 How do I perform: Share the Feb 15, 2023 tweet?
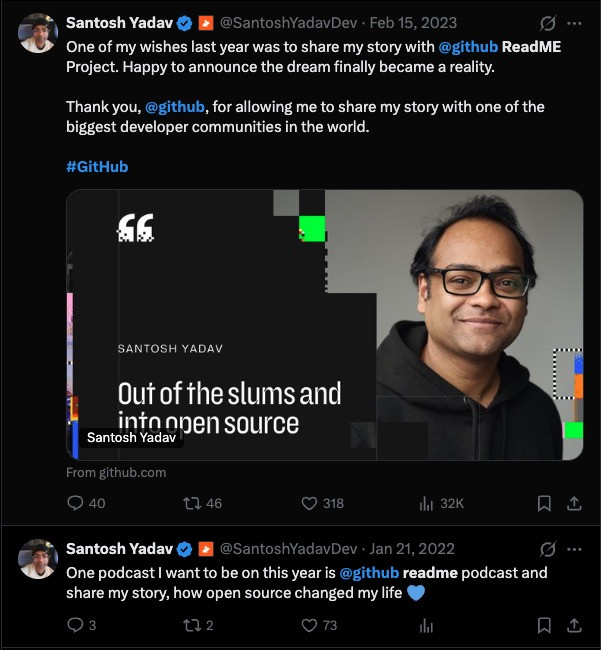point(574,503)
